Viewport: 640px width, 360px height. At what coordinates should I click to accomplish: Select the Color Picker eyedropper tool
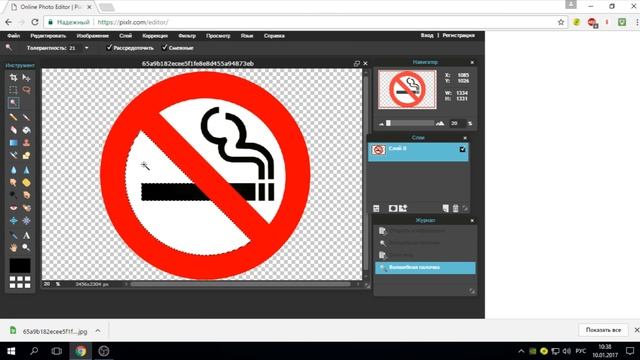point(13,235)
